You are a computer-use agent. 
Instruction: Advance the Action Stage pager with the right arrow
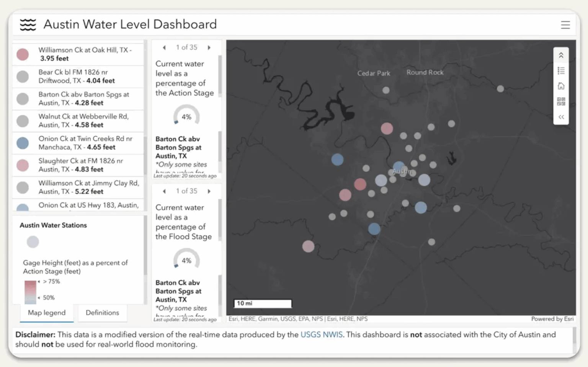coord(209,47)
